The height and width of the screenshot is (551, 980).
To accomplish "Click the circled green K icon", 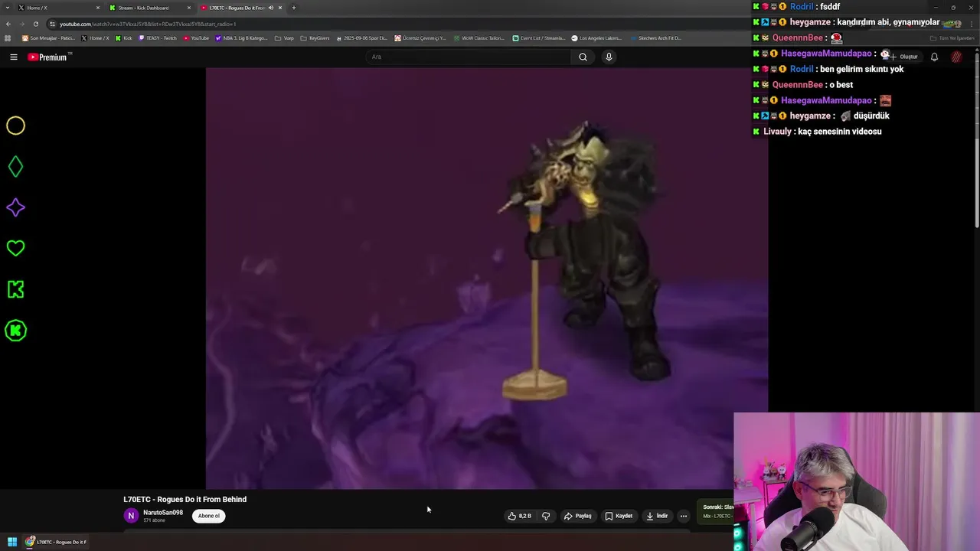I will pos(15,331).
